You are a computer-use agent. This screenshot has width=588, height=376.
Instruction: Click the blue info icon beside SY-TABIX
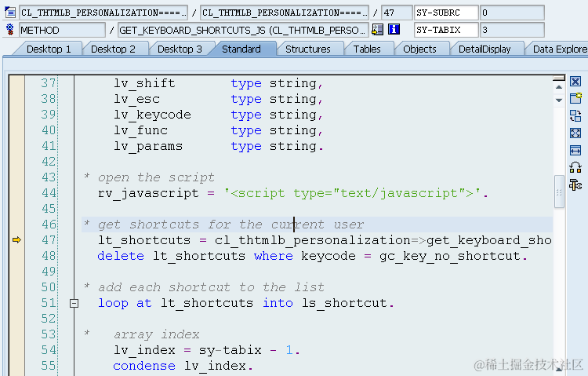pos(394,29)
